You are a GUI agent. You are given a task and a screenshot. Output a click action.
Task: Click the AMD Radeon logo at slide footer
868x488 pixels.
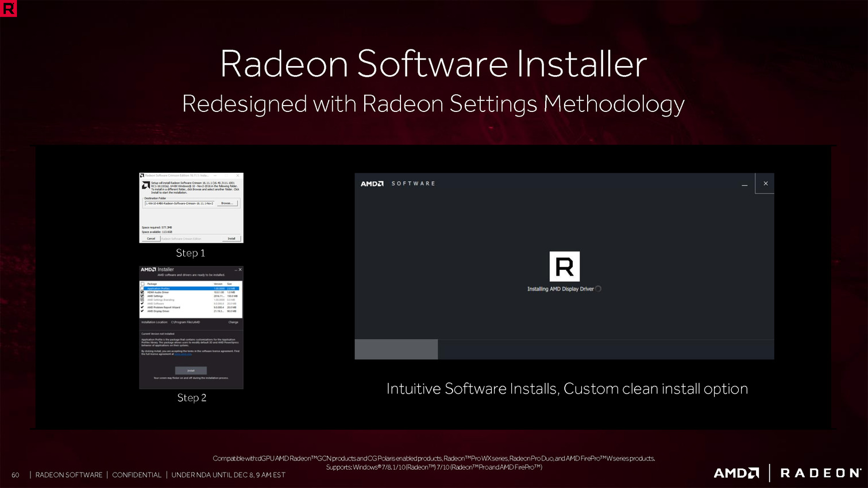point(786,473)
